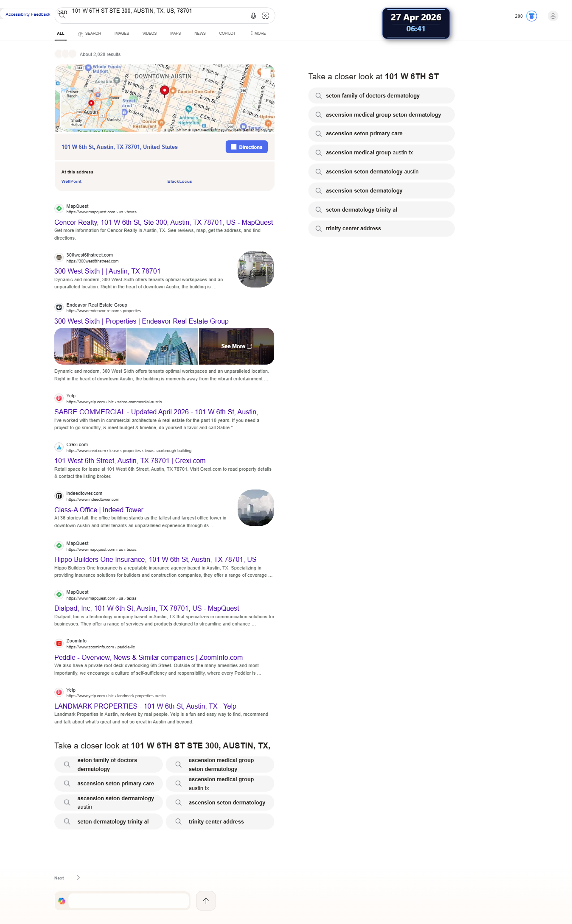Click the Next page link text
Viewport: 572px width, 924px height.
tap(59, 878)
